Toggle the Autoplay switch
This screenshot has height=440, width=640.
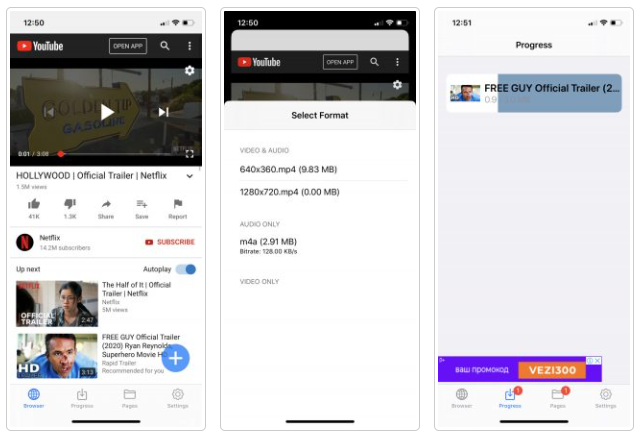(186, 269)
